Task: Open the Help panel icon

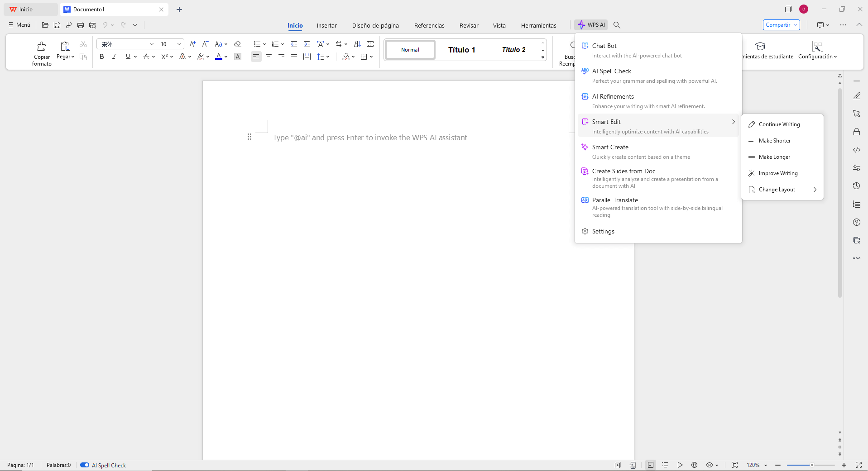Action: click(x=857, y=222)
